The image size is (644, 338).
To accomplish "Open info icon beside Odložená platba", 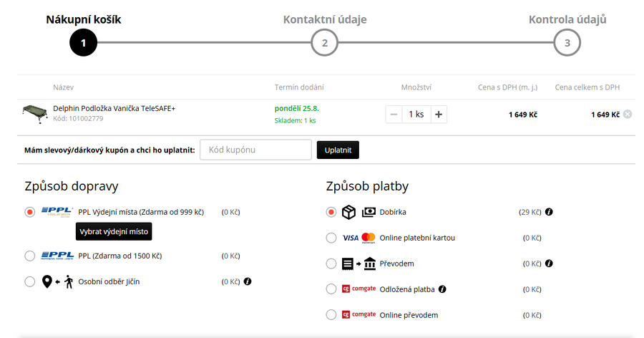I will click(x=442, y=289).
